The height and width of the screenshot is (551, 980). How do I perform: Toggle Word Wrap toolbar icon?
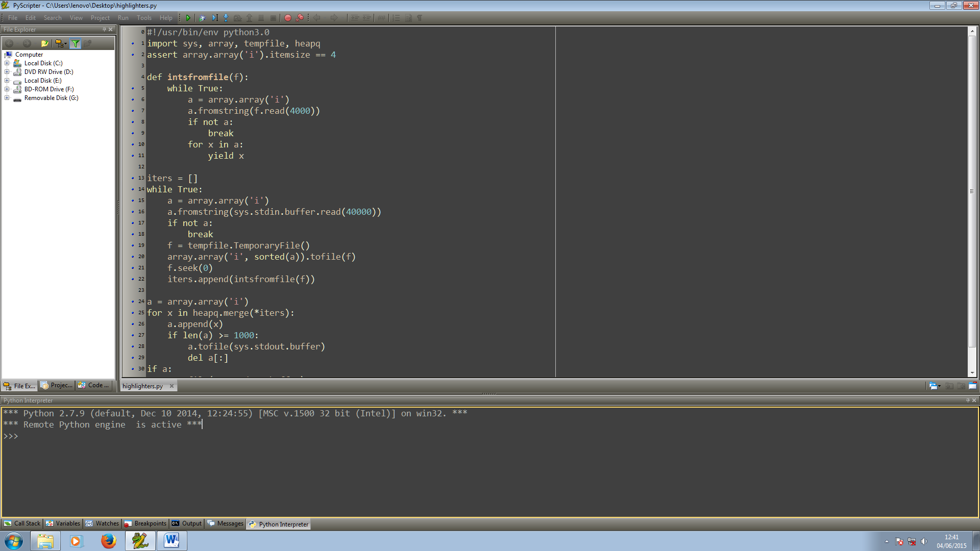[408, 18]
